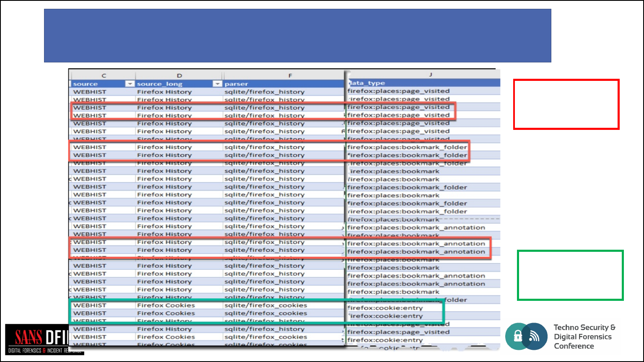Select column D header letter

click(179, 75)
